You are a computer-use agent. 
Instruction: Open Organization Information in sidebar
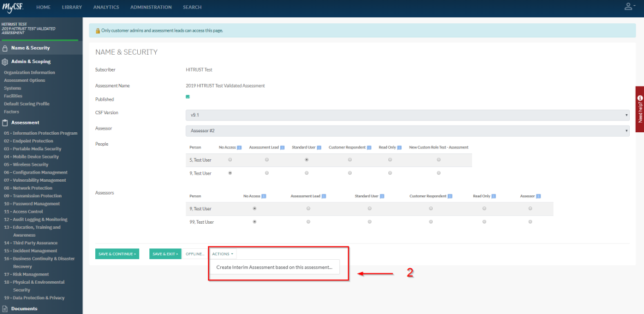pyautogui.click(x=30, y=73)
